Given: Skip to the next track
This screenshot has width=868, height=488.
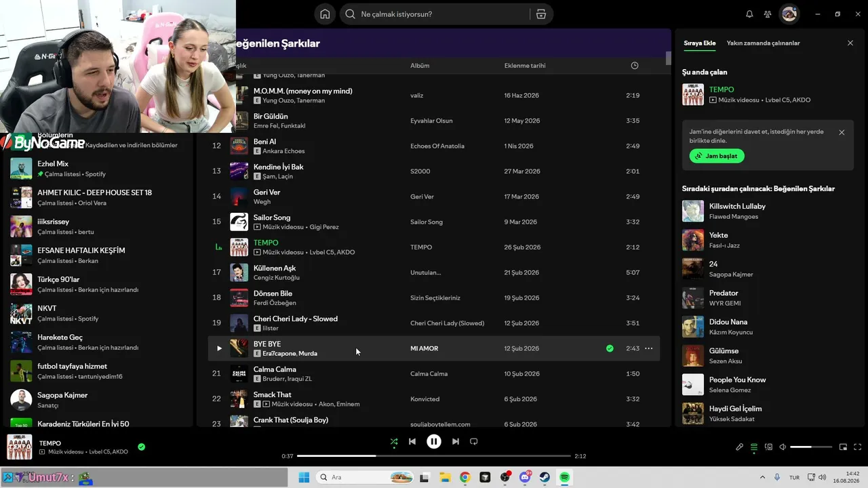Looking at the screenshot, I should pyautogui.click(x=456, y=442).
